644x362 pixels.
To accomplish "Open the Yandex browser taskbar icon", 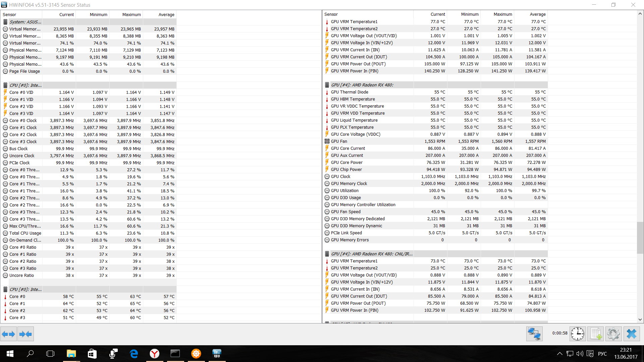I will coord(154,353).
